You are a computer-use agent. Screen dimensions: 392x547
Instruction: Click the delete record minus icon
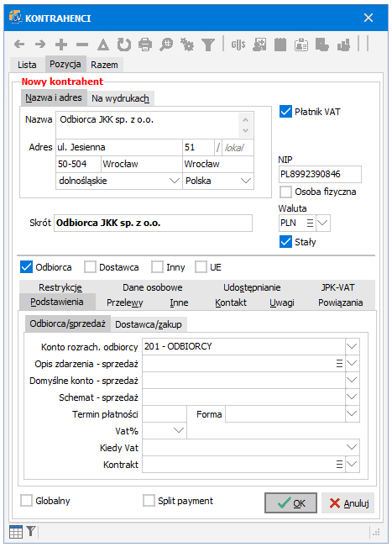point(82,45)
